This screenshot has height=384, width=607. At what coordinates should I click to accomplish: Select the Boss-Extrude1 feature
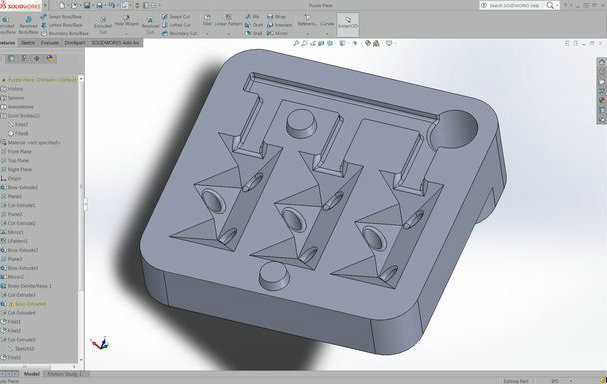[20, 187]
